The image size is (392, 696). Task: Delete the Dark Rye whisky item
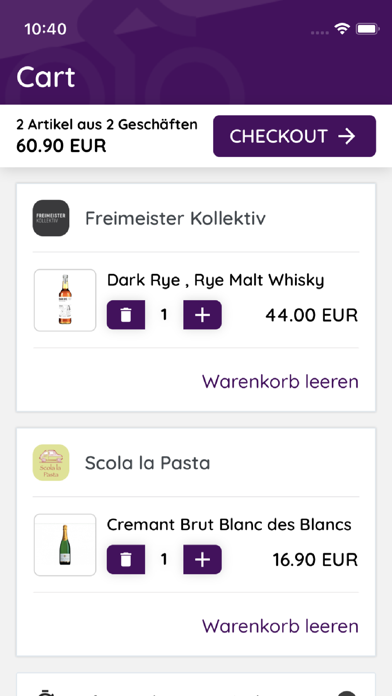pyautogui.click(x=126, y=315)
